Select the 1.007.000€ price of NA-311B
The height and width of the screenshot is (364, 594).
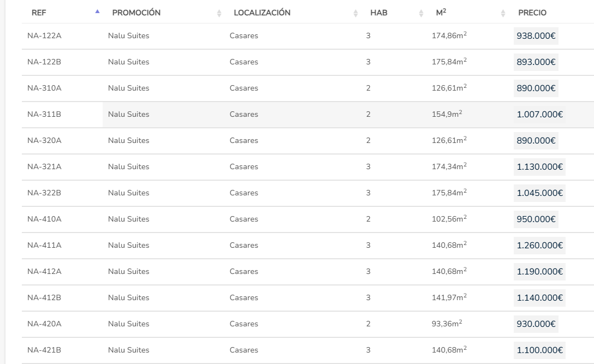[540, 115]
